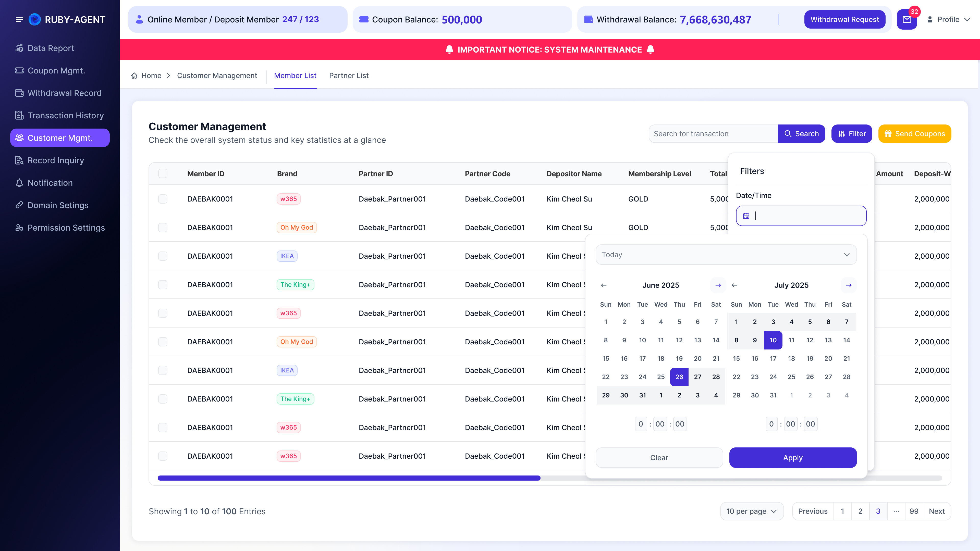This screenshot has height=551, width=980.
Task: Open the Profile dropdown menu
Action: tap(949, 19)
